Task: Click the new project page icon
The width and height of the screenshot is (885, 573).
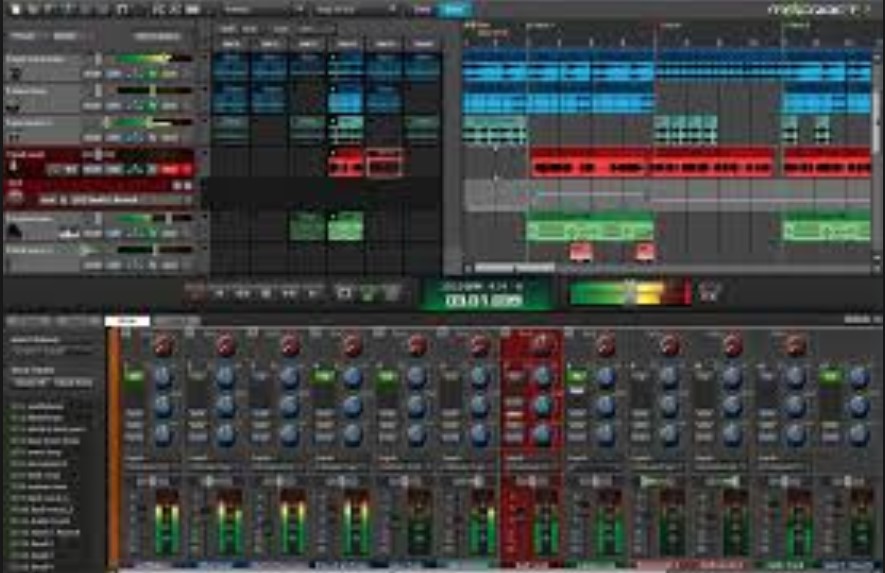Action: (x=16, y=9)
